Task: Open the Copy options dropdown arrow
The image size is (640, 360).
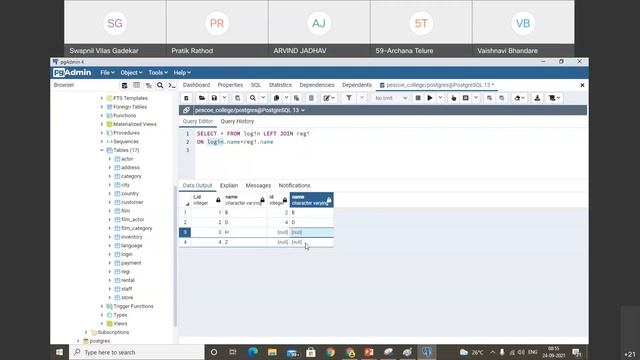Action: (286, 98)
